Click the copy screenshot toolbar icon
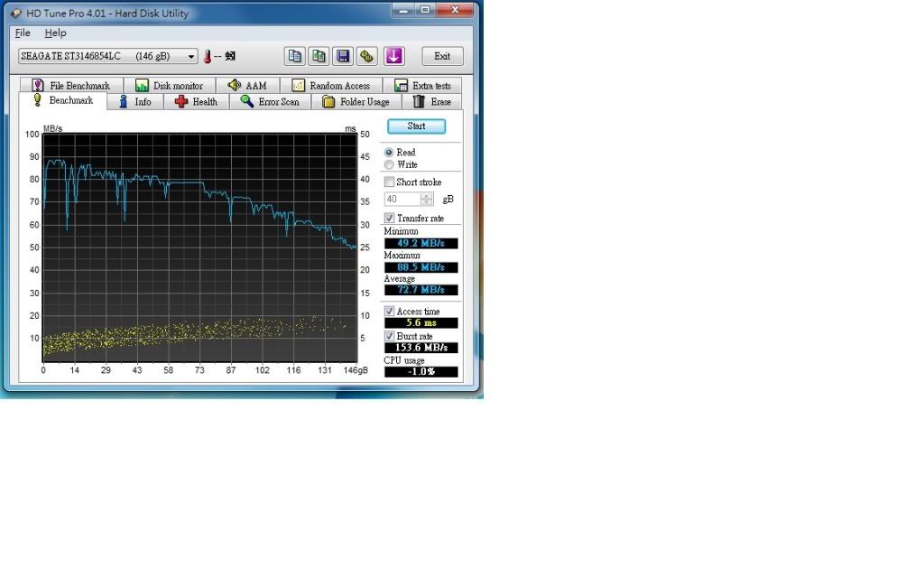924x578 pixels. click(319, 56)
